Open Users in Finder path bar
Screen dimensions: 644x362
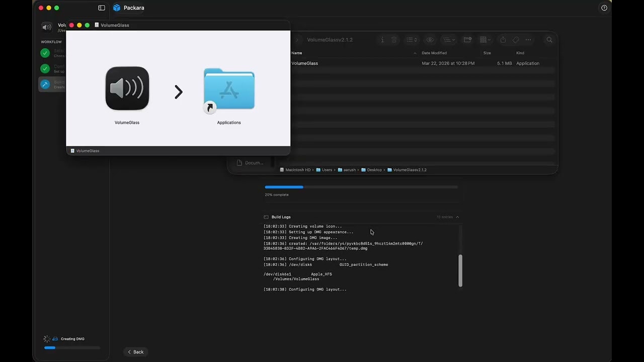click(x=325, y=170)
